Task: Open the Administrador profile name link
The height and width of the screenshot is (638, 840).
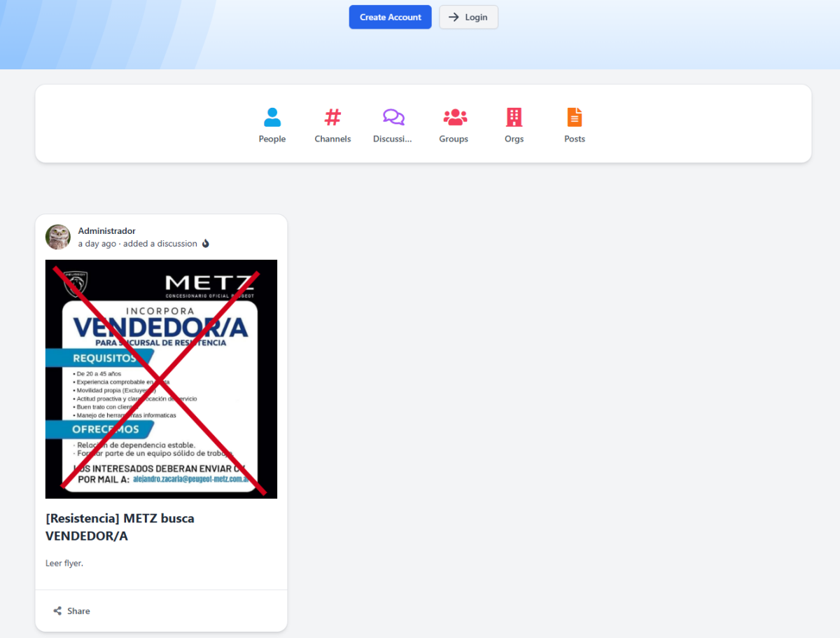Action: pos(106,231)
